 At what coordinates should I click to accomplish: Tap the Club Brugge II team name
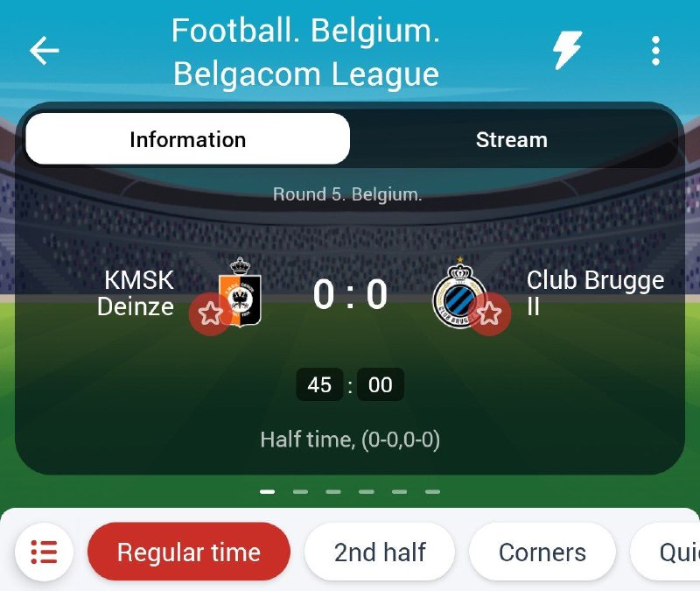point(595,292)
